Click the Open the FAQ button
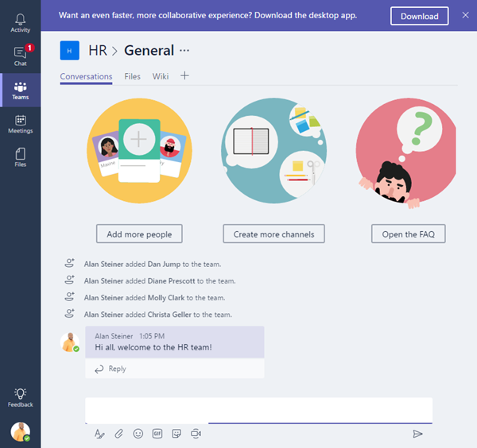This screenshot has width=477, height=448. (x=409, y=234)
